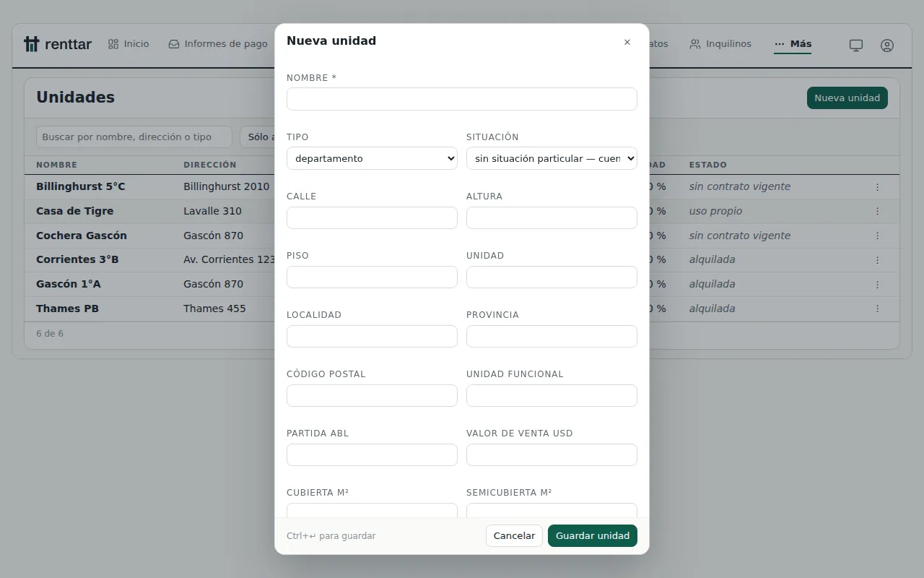Select the Thames PB unit name

[67, 309]
